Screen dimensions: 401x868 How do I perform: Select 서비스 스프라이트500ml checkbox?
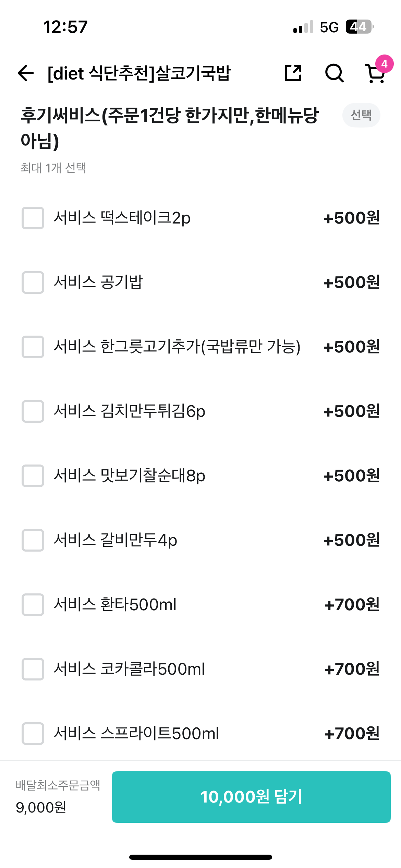[33, 734]
